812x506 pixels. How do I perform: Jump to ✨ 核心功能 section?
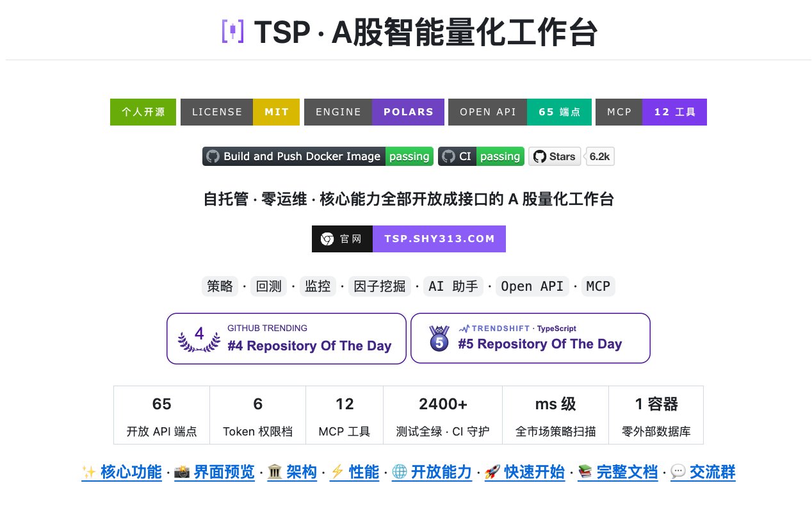point(122,473)
